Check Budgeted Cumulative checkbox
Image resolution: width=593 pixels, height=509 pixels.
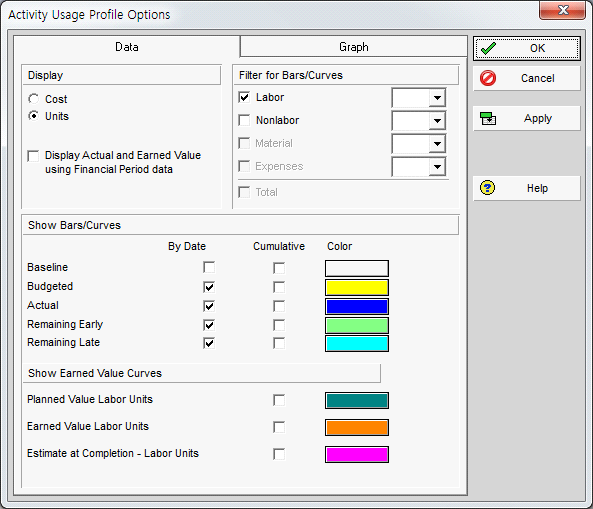point(279,287)
